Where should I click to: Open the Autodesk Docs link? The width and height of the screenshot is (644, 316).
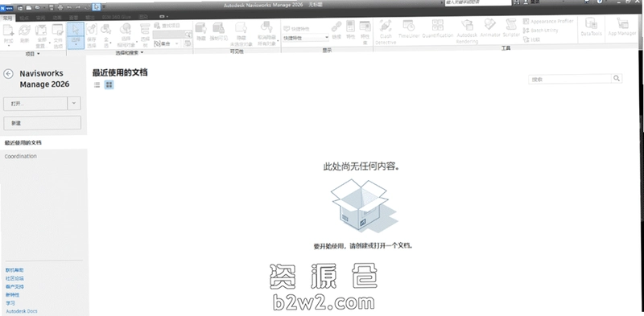(22, 311)
